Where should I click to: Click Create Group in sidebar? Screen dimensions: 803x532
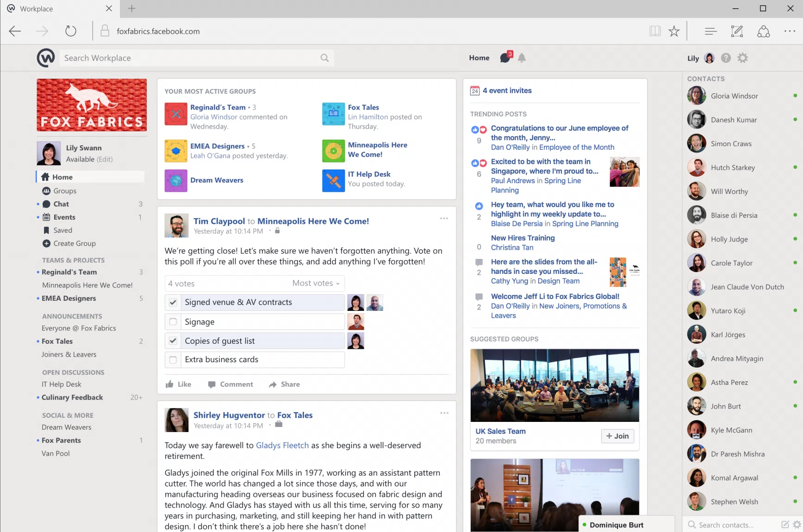coord(74,243)
